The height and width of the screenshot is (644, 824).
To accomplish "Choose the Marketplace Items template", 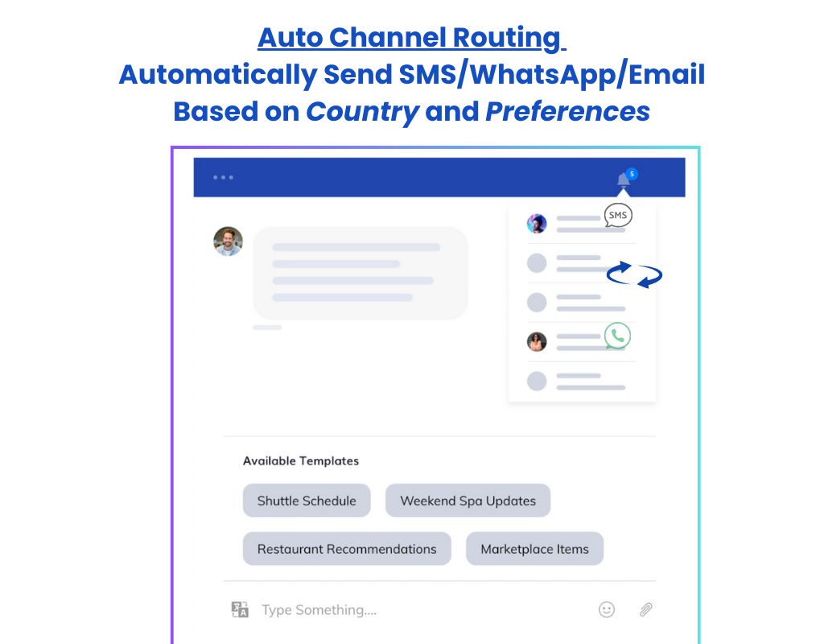I will pyautogui.click(x=534, y=549).
